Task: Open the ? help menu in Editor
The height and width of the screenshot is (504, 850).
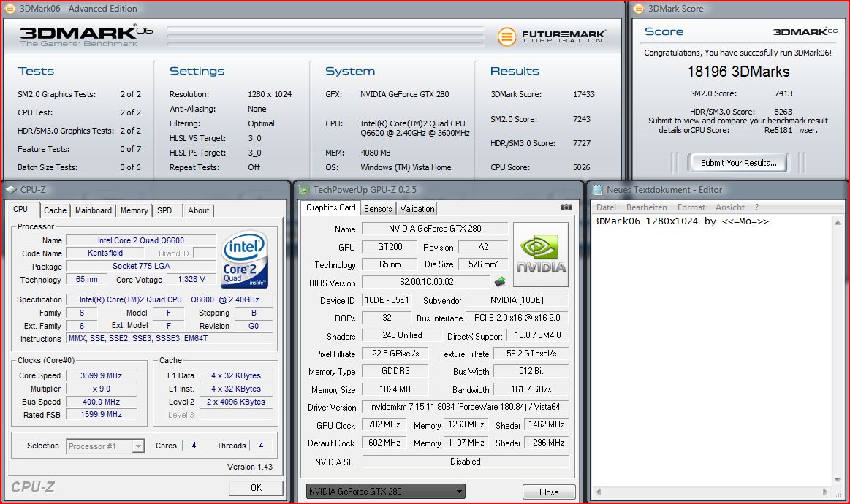Action: click(x=756, y=207)
